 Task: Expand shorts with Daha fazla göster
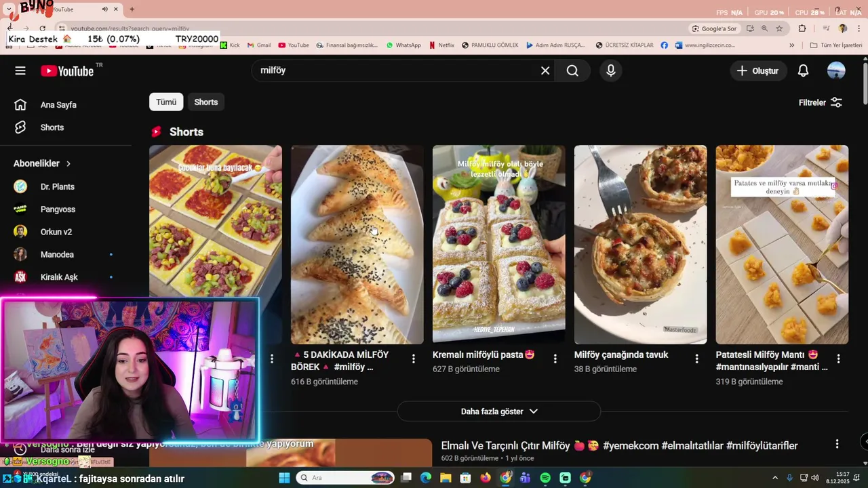pyautogui.click(x=498, y=411)
